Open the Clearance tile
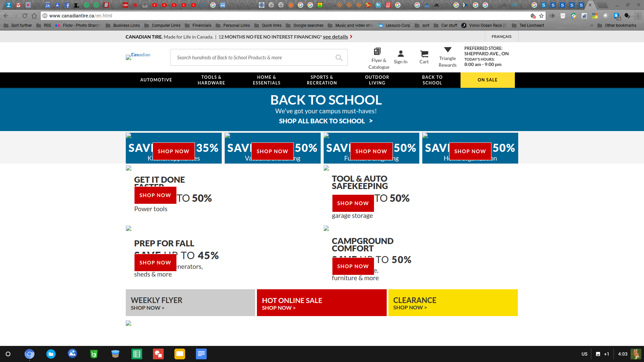The image size is (644, 362). tap(453, 303)
